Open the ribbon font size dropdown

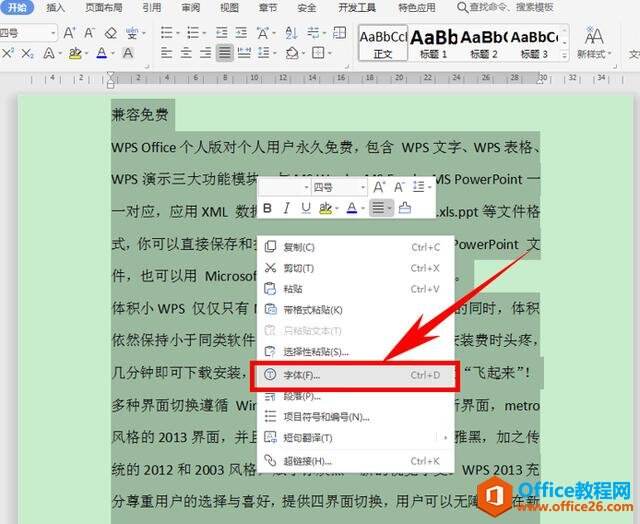coord(53,33)
